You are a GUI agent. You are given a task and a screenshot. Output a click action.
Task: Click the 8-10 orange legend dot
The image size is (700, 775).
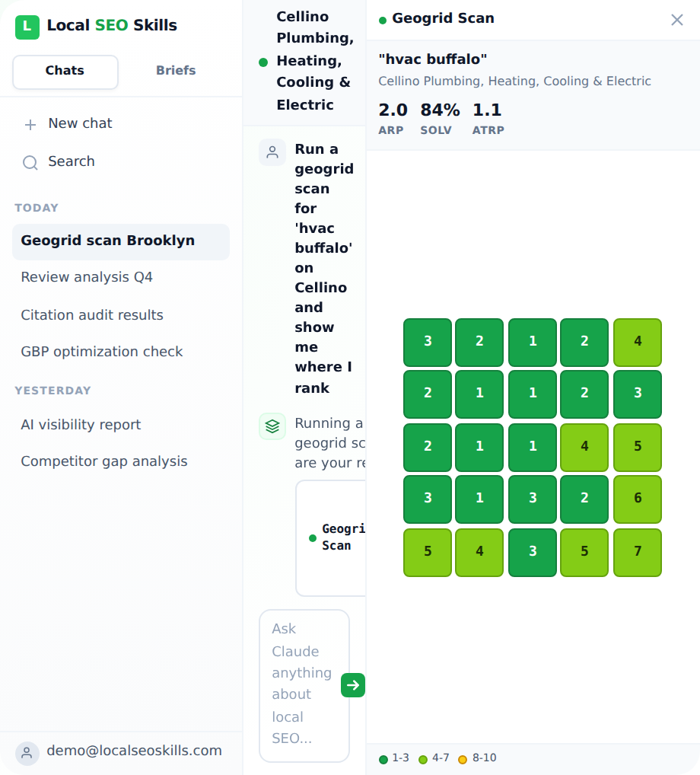pyautogui.click(x=463, y=759)
